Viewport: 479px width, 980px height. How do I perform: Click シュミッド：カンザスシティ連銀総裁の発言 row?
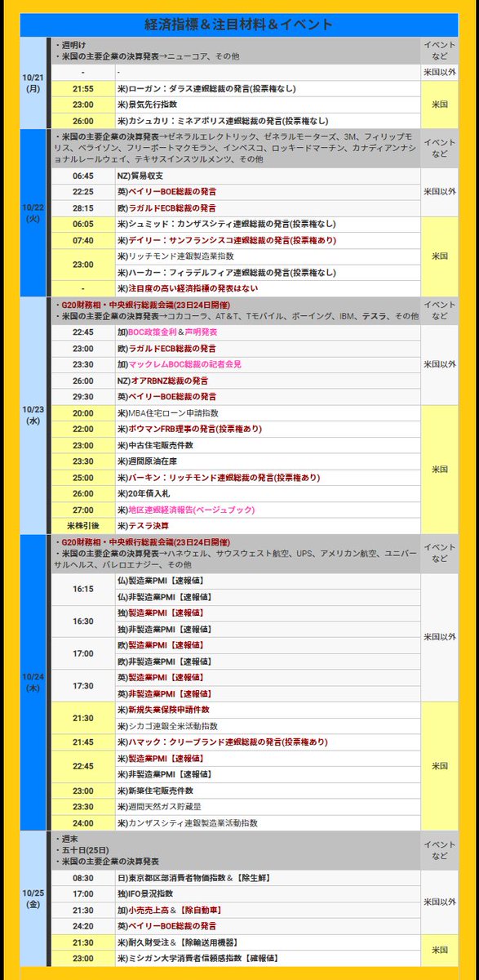(268, 224)
